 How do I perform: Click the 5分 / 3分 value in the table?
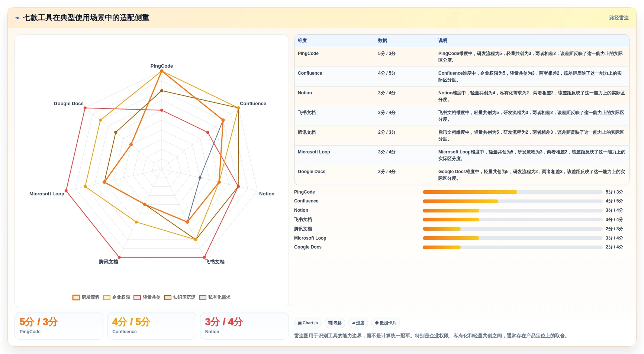pyautogui.click(x=387, y=53)
